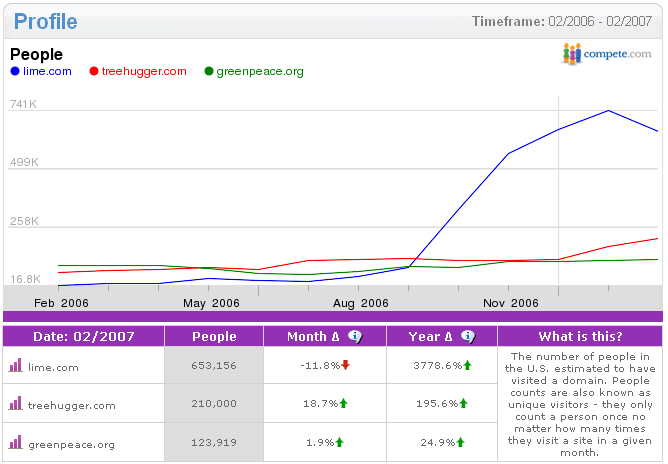Open greenpeace.org in the table

[x=72, y=445]
